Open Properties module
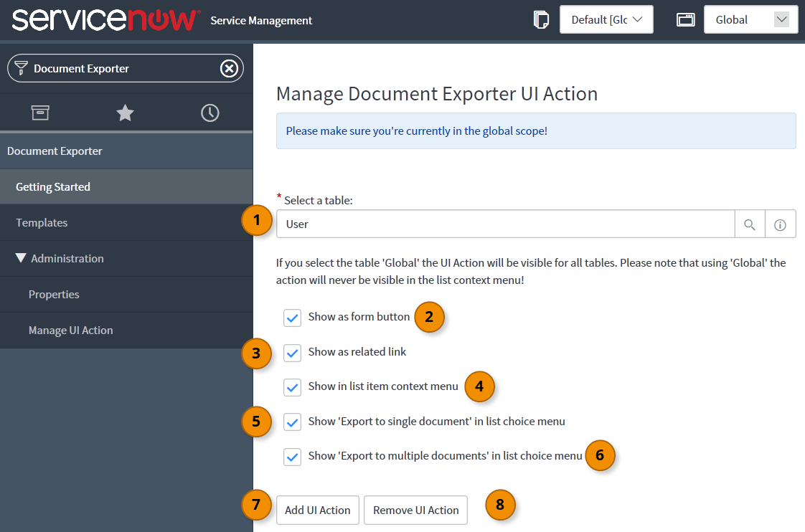805x532 pixels. click(x=126, y=295)
